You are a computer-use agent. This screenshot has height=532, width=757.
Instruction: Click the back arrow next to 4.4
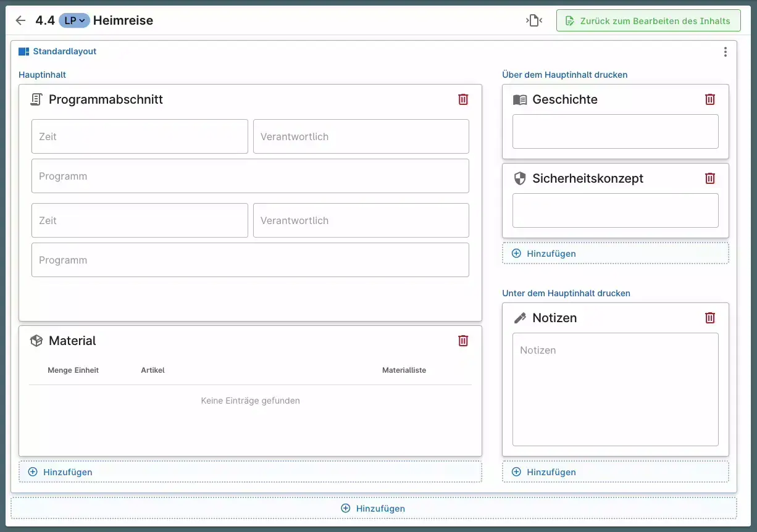coord(20,20)
